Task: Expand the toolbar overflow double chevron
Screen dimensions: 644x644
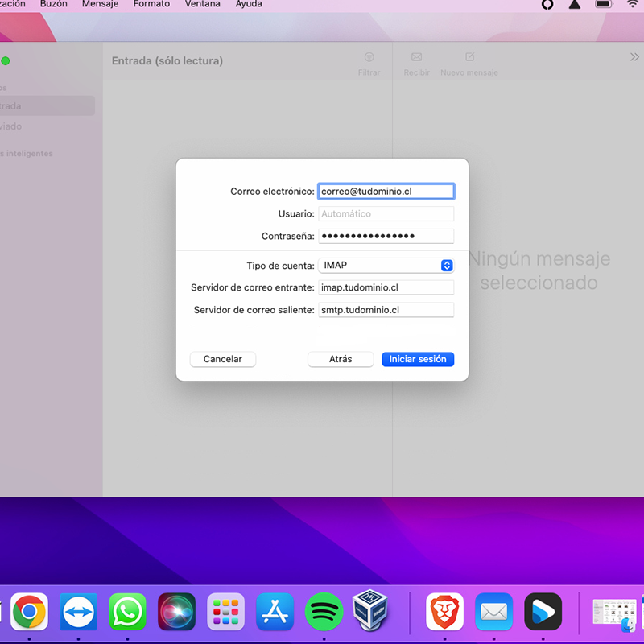Action: coord(634,57)
